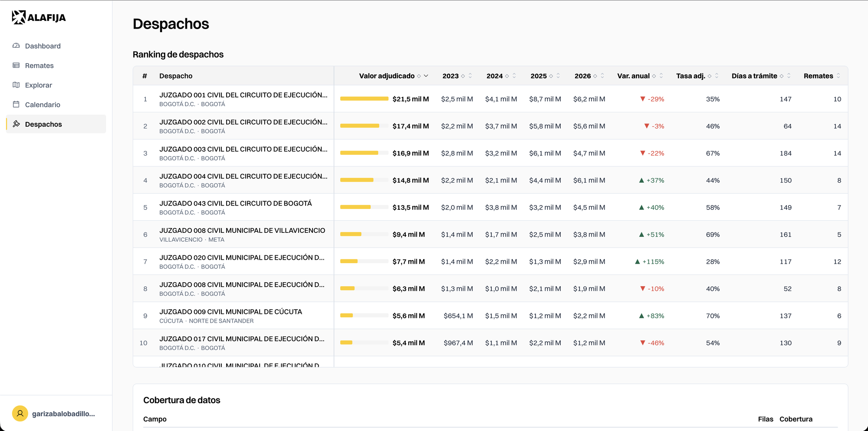
Task: Select the +51% annual variation cell
Action: [651, 235]
